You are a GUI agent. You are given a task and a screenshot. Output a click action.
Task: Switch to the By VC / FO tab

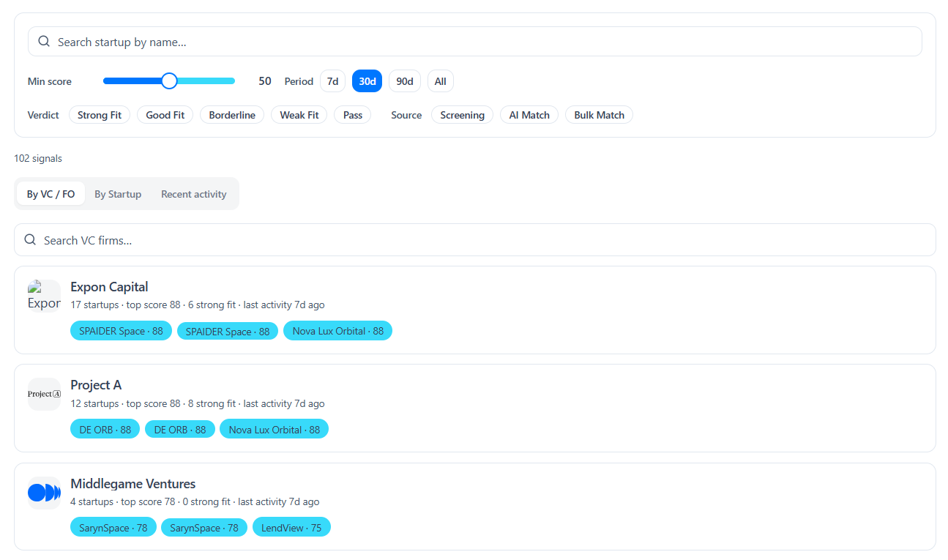tap(51, 194)
